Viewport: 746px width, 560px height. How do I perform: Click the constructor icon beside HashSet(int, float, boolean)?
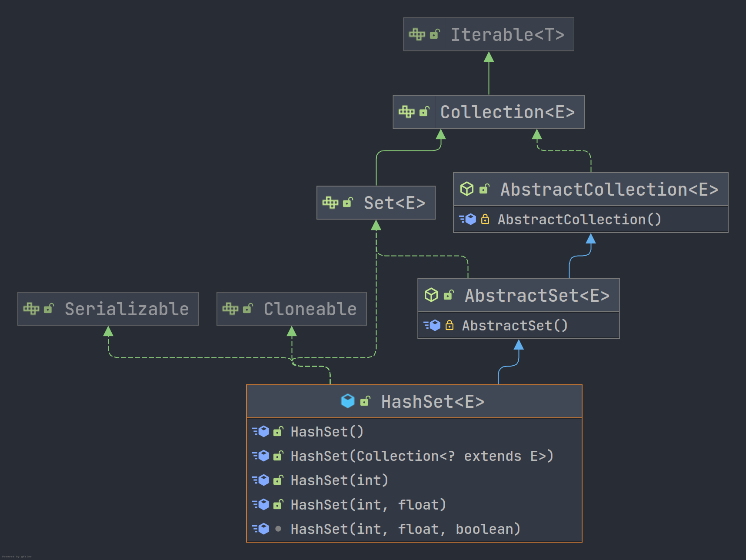261,529
